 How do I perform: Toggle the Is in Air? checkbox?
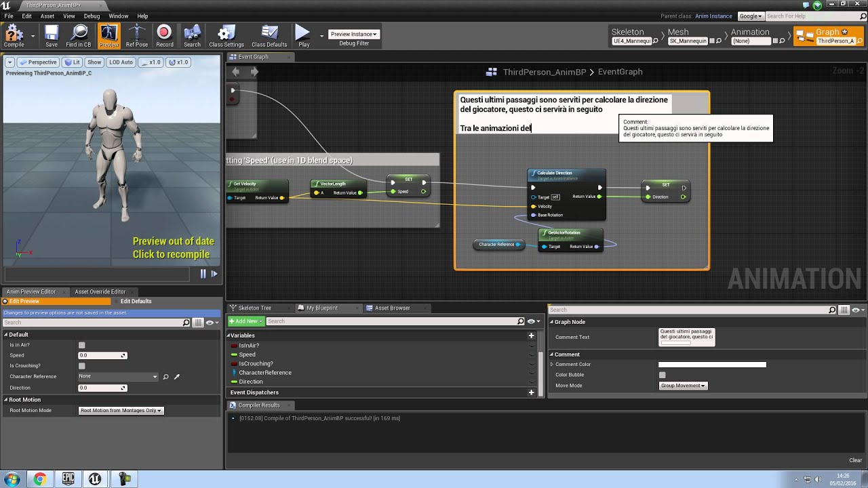tap(82, 345)
